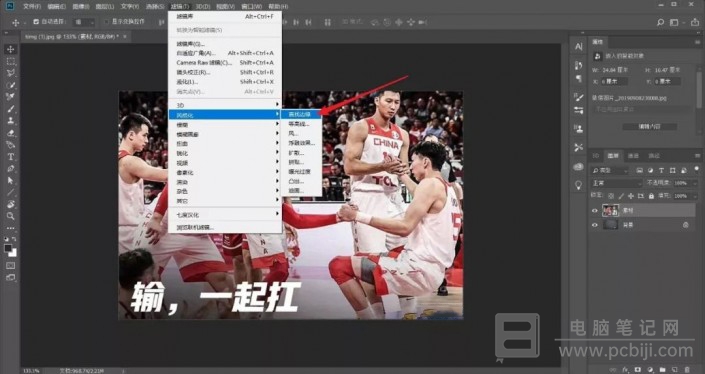
Task: Open the 正常 blend mode dropdown
Action: (x=616, y=183)
